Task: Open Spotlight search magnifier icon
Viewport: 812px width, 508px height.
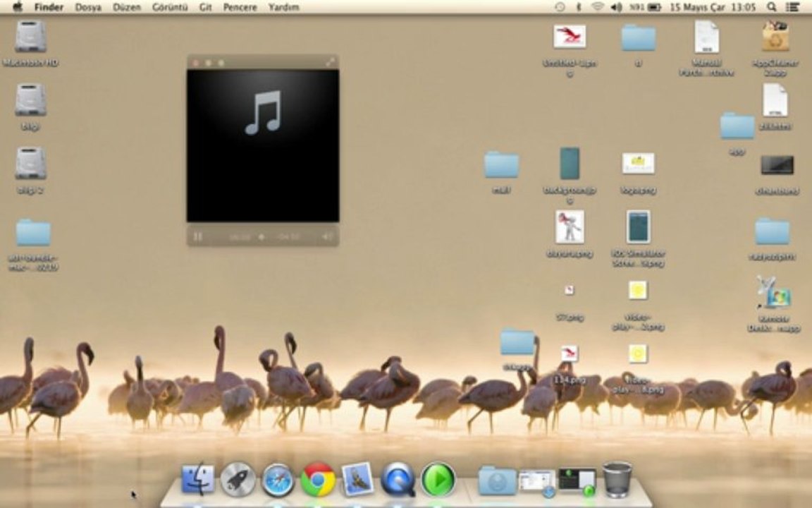Action: pos(772,7)
